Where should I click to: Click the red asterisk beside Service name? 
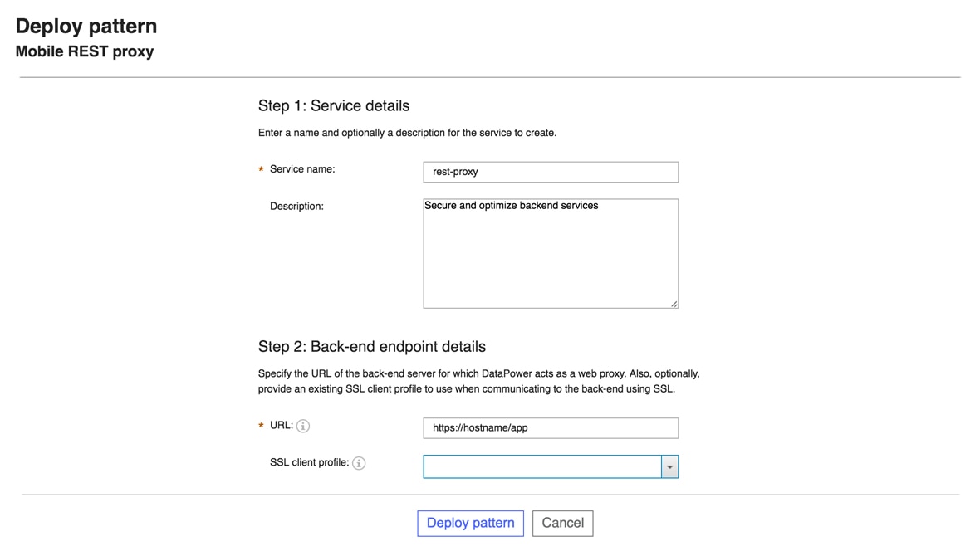261,169
